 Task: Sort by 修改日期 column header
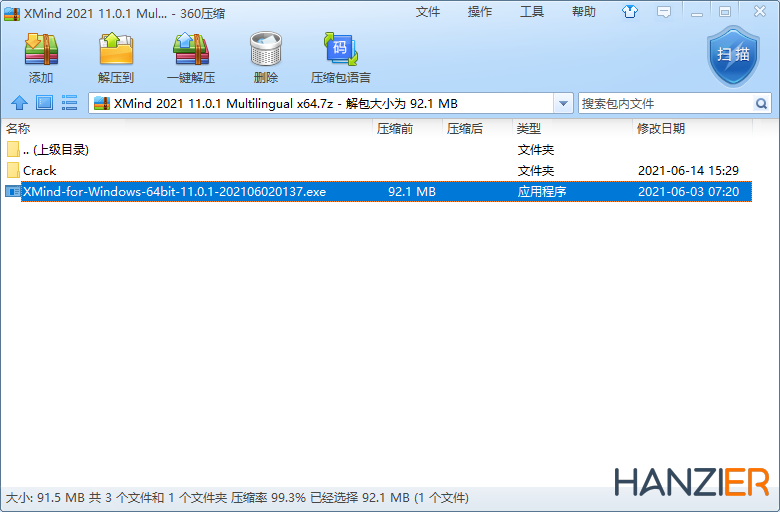(661, 129)
